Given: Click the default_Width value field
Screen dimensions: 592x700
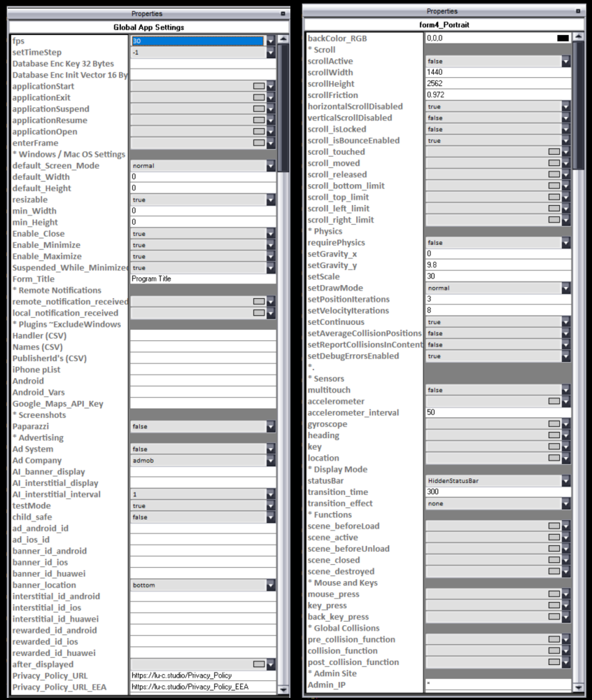Looking at the screenshot, I should click(x=203, y=177).
